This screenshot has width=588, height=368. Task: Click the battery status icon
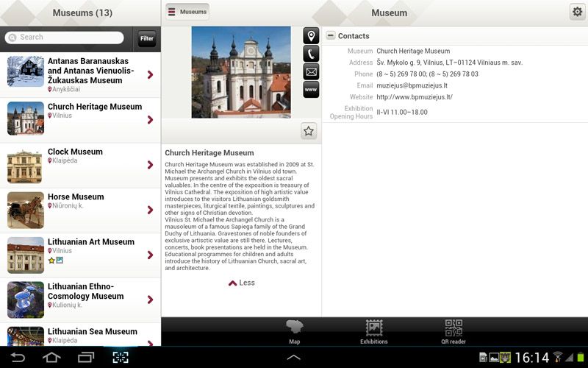click(x=581, y=357)
